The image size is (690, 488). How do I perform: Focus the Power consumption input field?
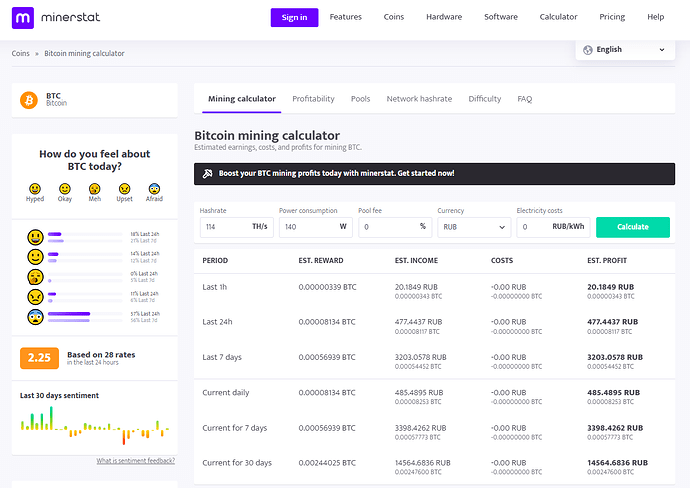click(306, 227)
